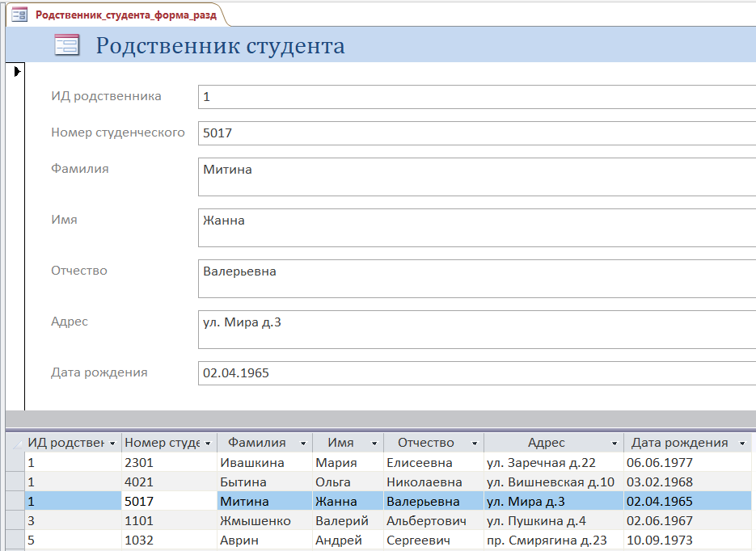
Task: Click the Дата рождения field 02.04.1965
Action: coord(477,373)
